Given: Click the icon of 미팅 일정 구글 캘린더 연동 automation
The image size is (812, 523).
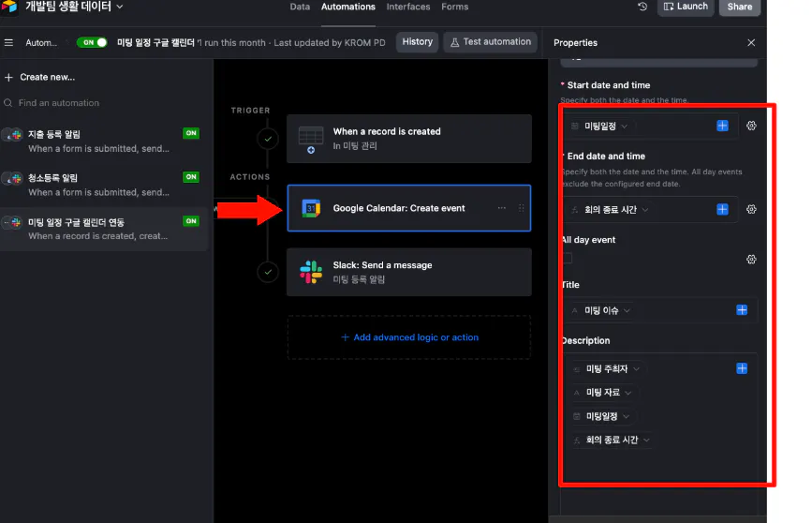Looking at the screenshot, I should 13,223.
